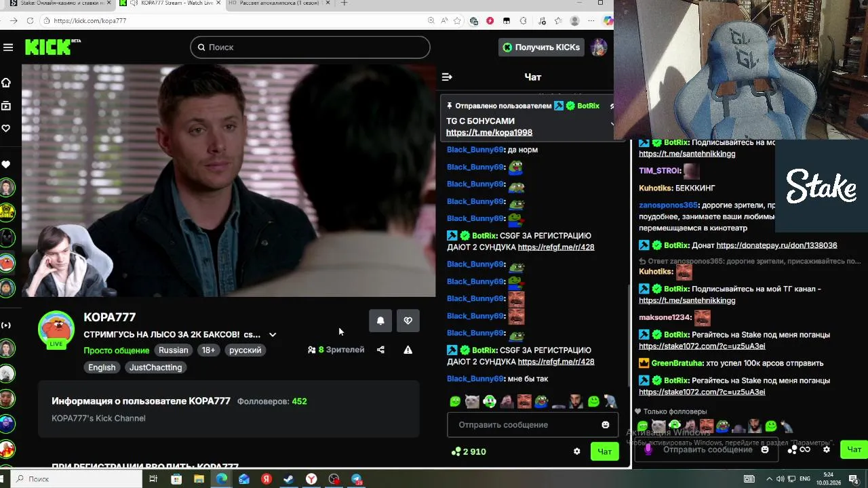Expand pinned message chevron

(x=612, y=124)
